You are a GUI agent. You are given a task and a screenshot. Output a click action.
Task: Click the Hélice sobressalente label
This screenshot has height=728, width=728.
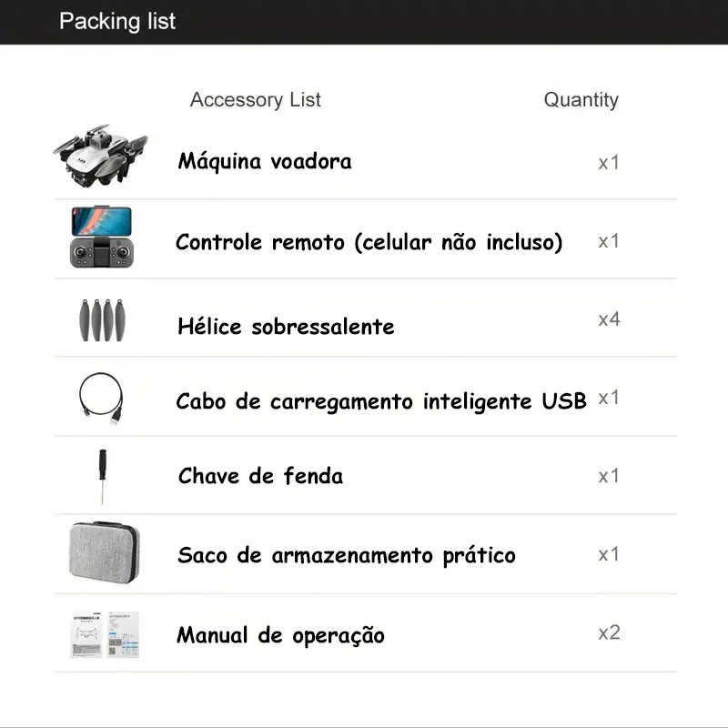pyautogui.click(x=286, y=327)
